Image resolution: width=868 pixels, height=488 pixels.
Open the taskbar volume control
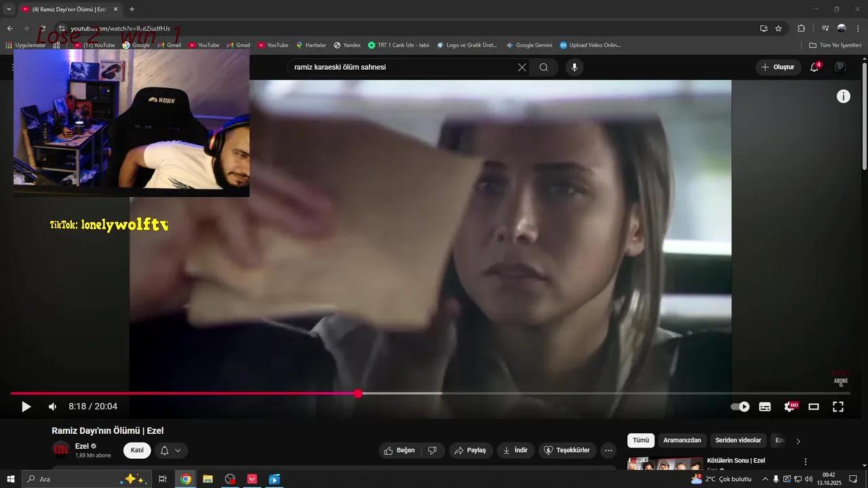click(x=808, y=479)
